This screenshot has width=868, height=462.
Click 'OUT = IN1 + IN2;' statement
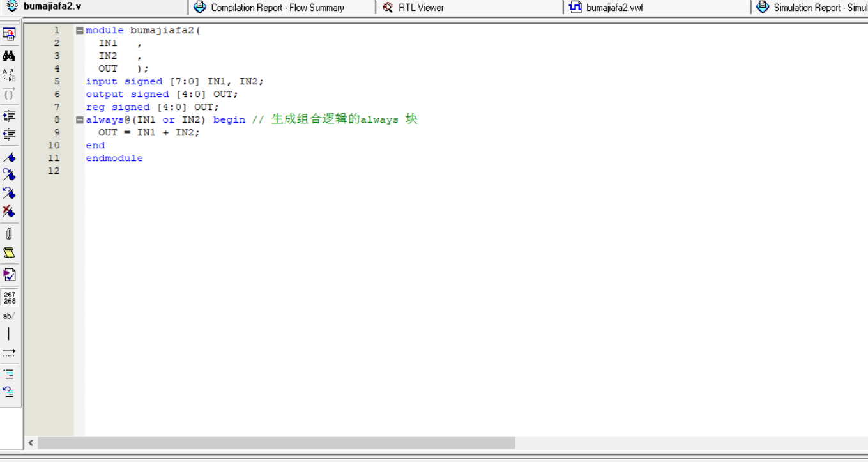[x=149, y=132]
